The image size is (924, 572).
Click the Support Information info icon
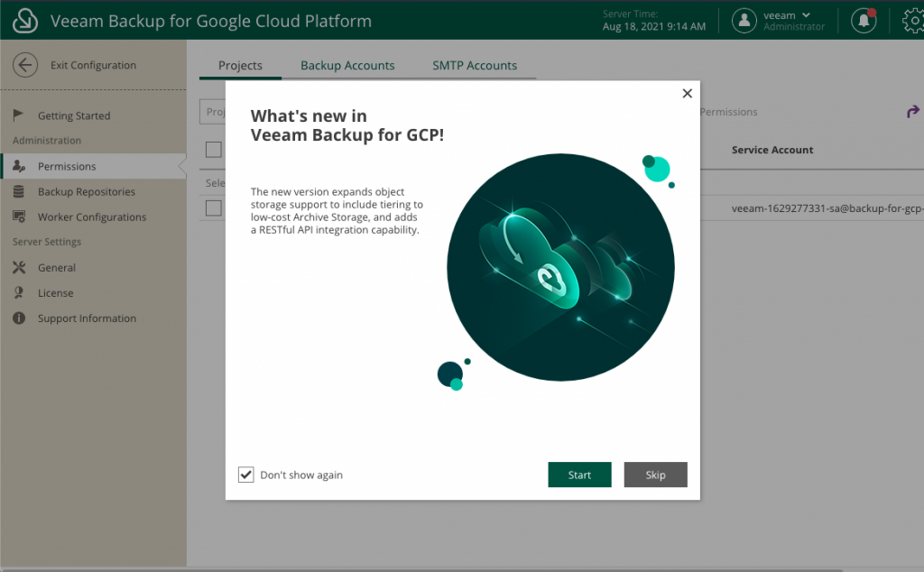19,318
